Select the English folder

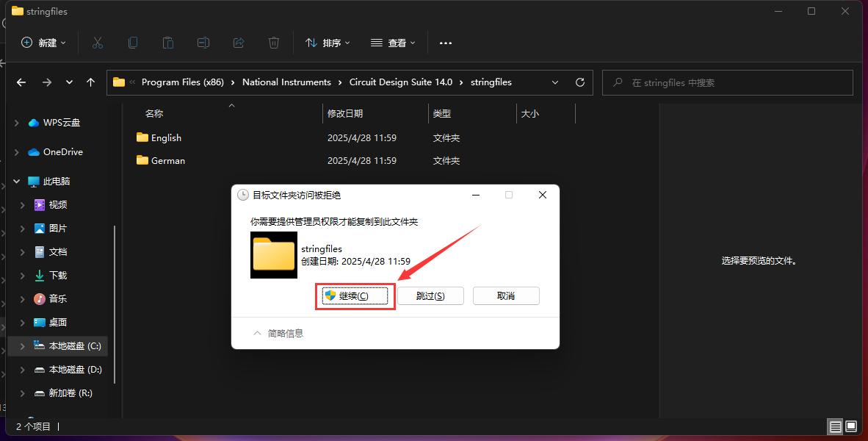[x=166, y=138]
